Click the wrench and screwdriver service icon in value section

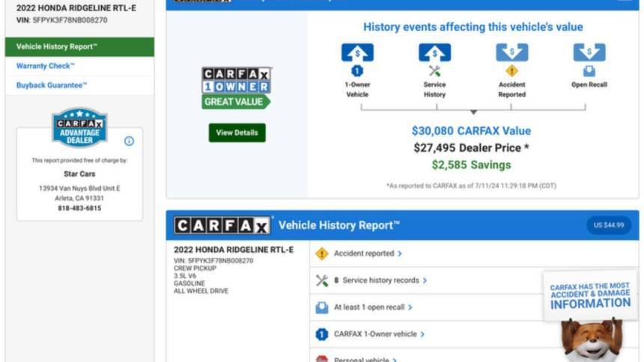[x=434, y=71]
